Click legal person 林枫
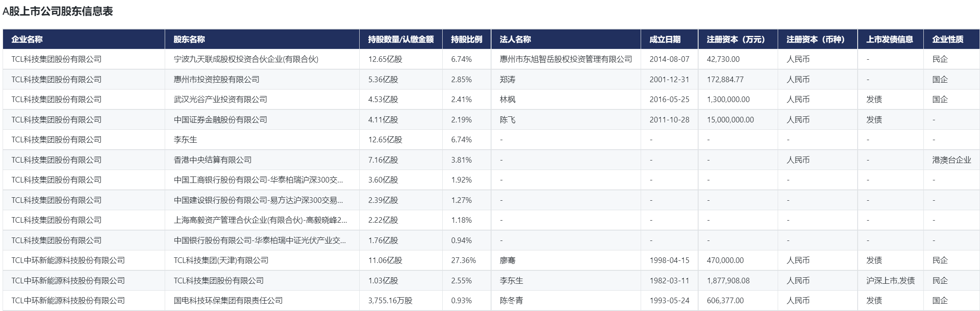980x311 pixels. (508, 99)
